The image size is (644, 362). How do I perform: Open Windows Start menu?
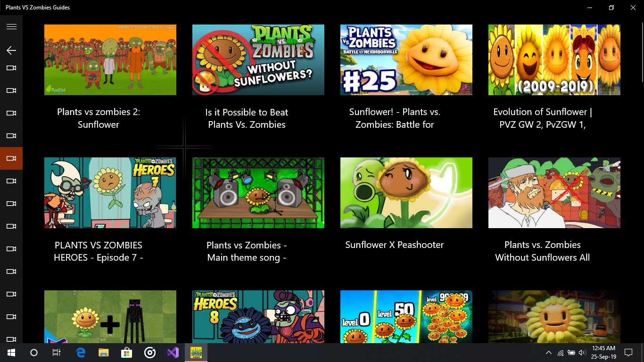(11, 353)
